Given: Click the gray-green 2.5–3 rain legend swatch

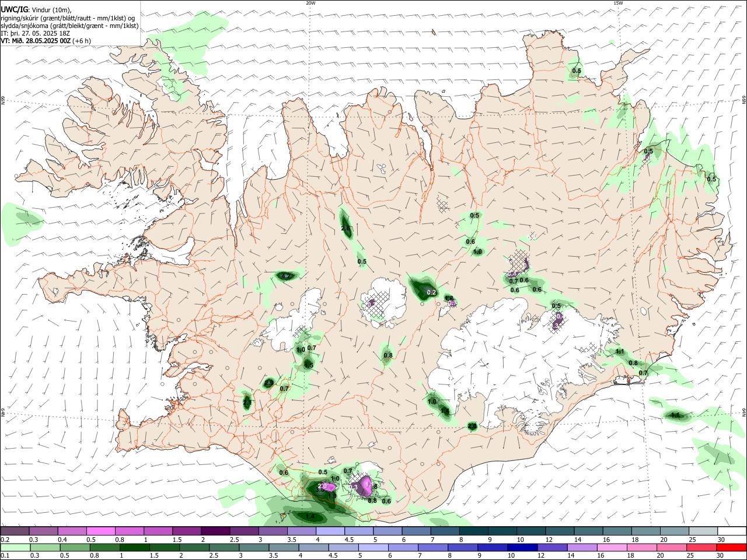Looking at the screenshot, I should coord(224,547).
